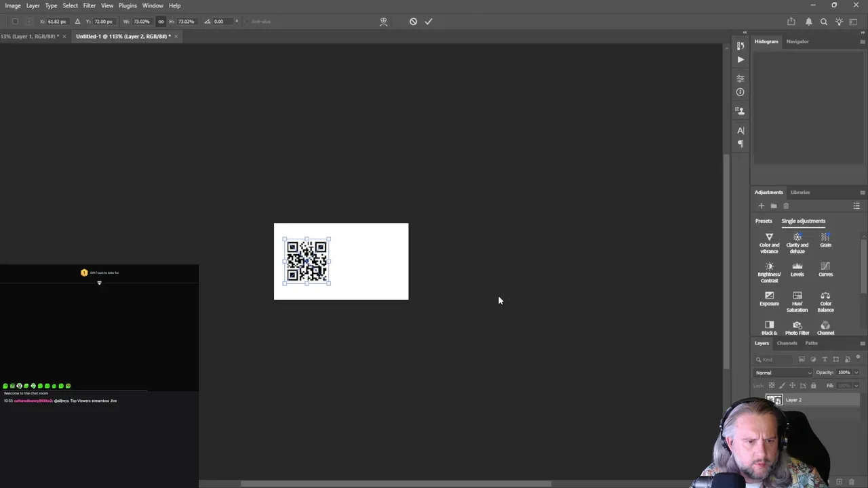
Task: Open the Layer menu
Action: click(x=33, y=5)
